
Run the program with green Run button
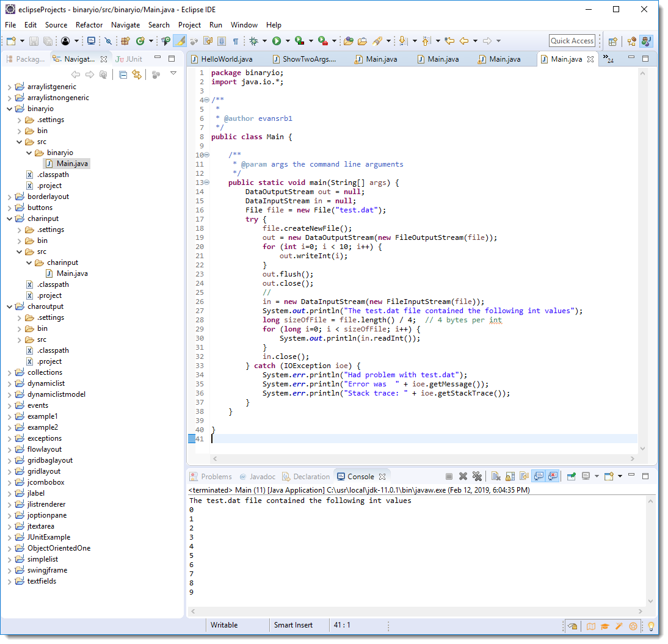click(x=277, y=41)
